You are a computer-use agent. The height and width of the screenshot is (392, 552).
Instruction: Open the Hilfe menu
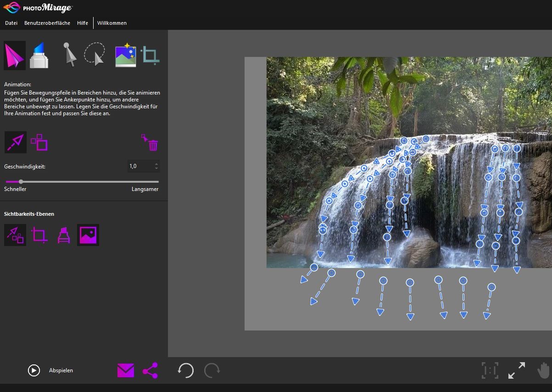[x=83, y=23]
